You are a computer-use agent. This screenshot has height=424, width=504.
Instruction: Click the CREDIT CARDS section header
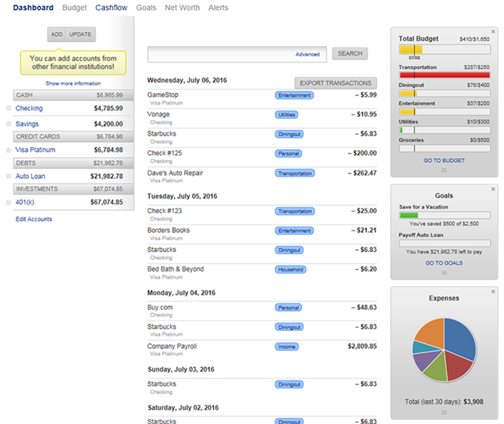click(73, 137)
